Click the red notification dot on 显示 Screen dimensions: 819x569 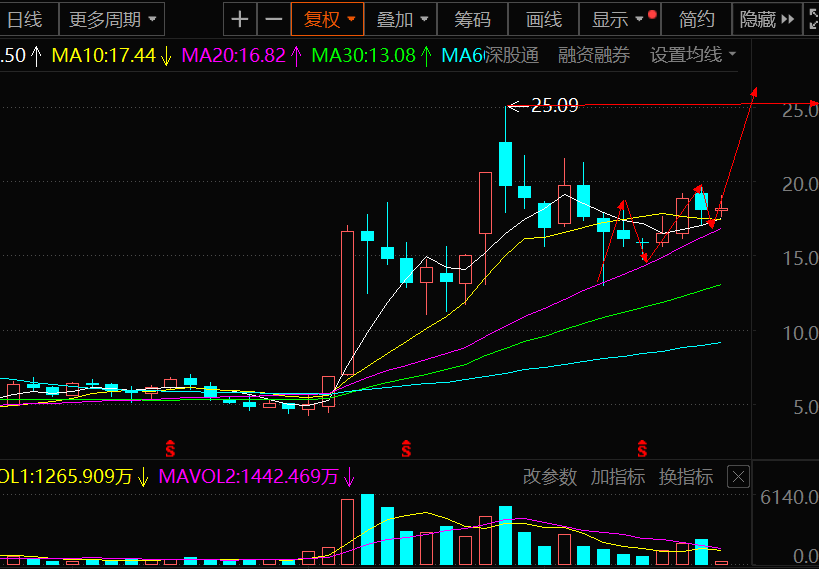pos(652,14)
